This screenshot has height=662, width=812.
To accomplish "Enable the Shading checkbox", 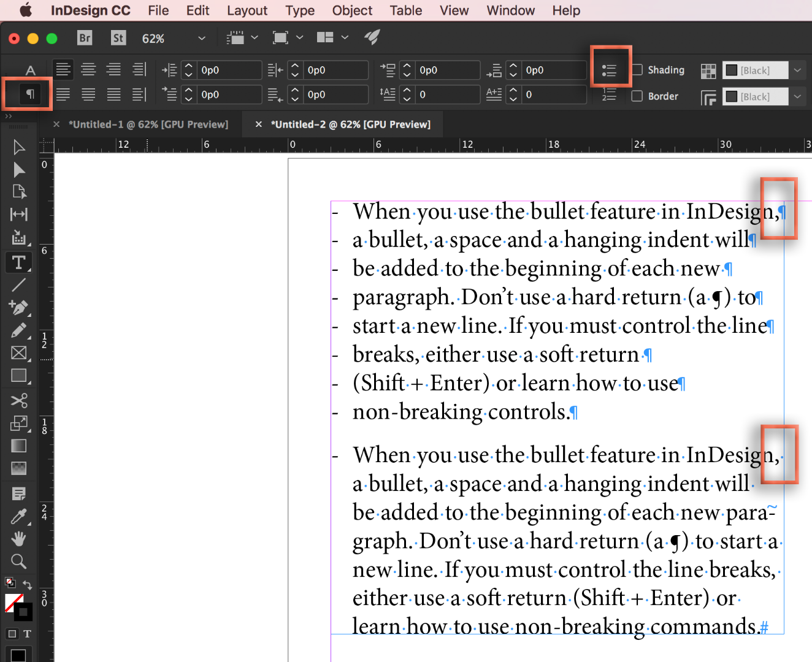I will (637, 70).
